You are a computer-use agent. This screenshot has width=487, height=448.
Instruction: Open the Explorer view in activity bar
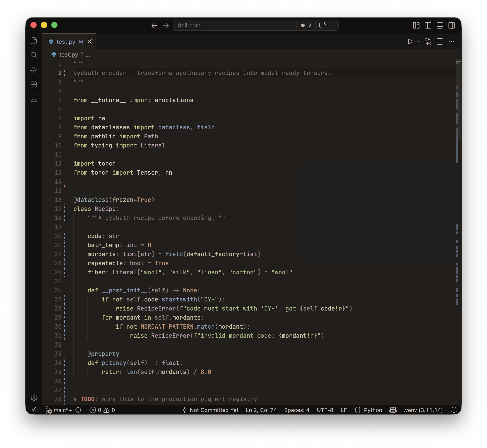click(x=34, y=41)
